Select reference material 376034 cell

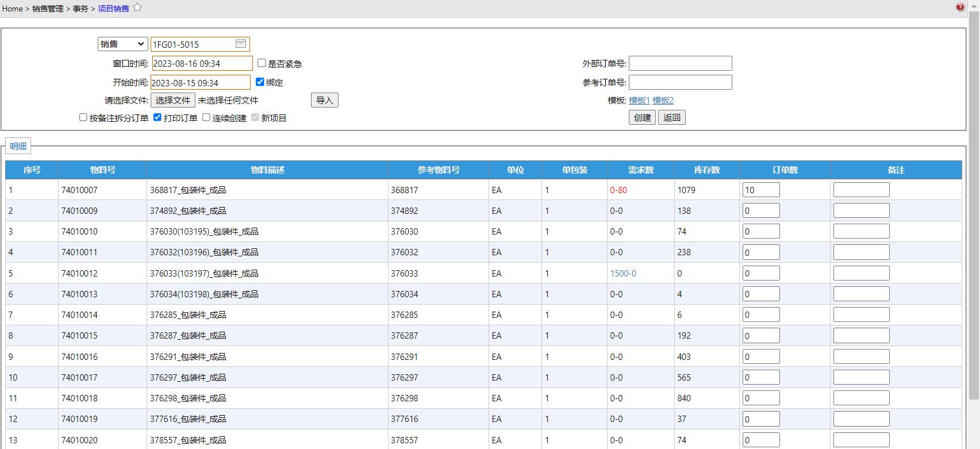click(x=439, y=294)
